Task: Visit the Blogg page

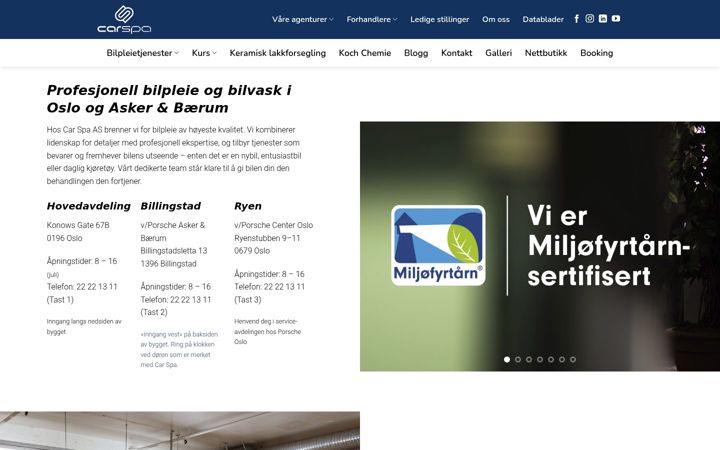Action: (416, 53)
